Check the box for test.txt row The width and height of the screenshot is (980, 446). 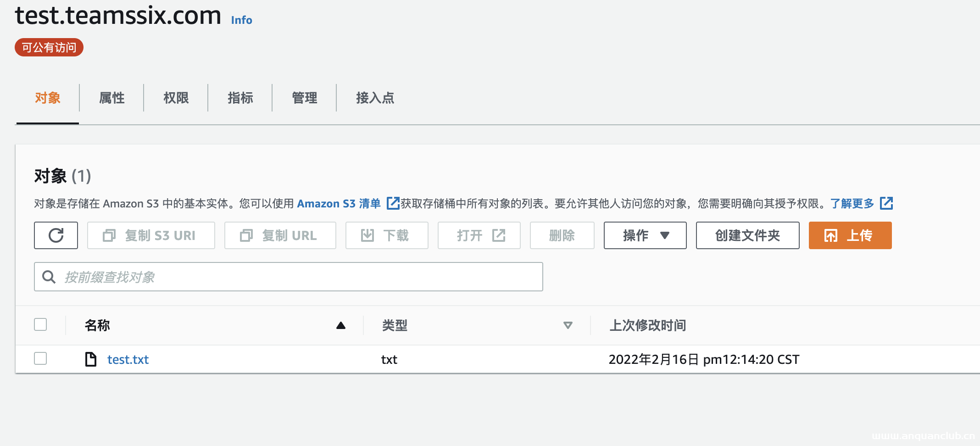pos(40,359)
